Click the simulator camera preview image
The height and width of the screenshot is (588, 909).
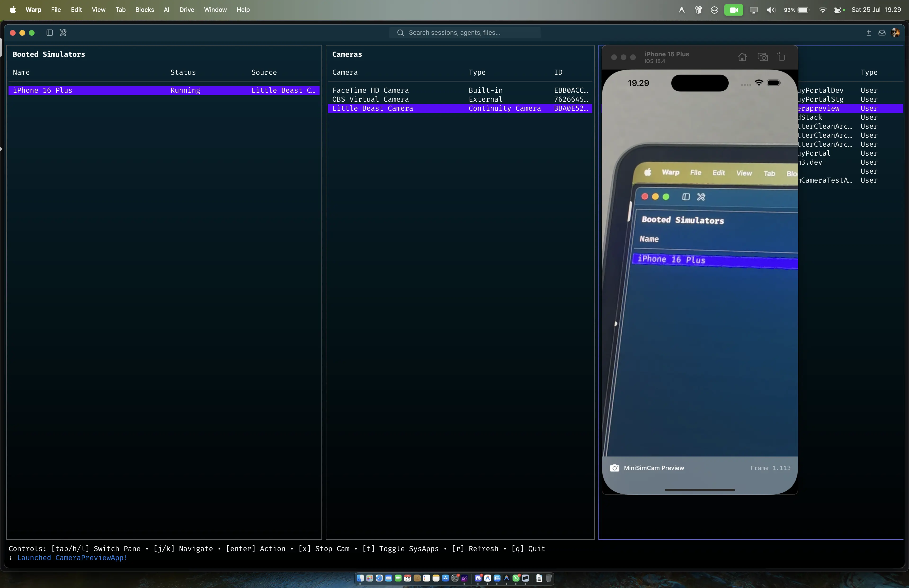tap(700, 263)
